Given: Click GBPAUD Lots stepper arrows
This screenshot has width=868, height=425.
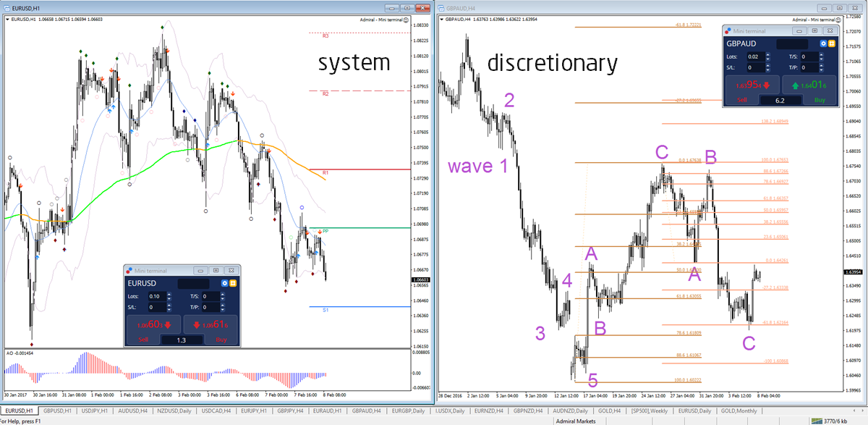Looking at the screenshot, I should tap(768, 56).
